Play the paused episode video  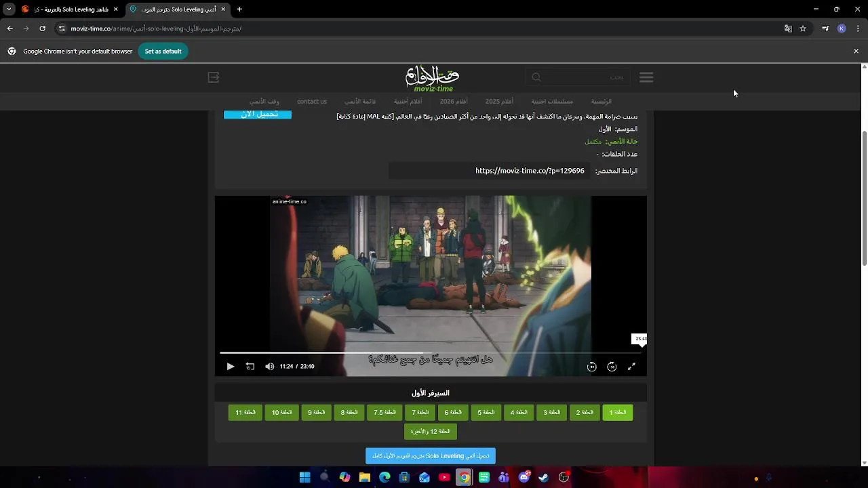231,367
